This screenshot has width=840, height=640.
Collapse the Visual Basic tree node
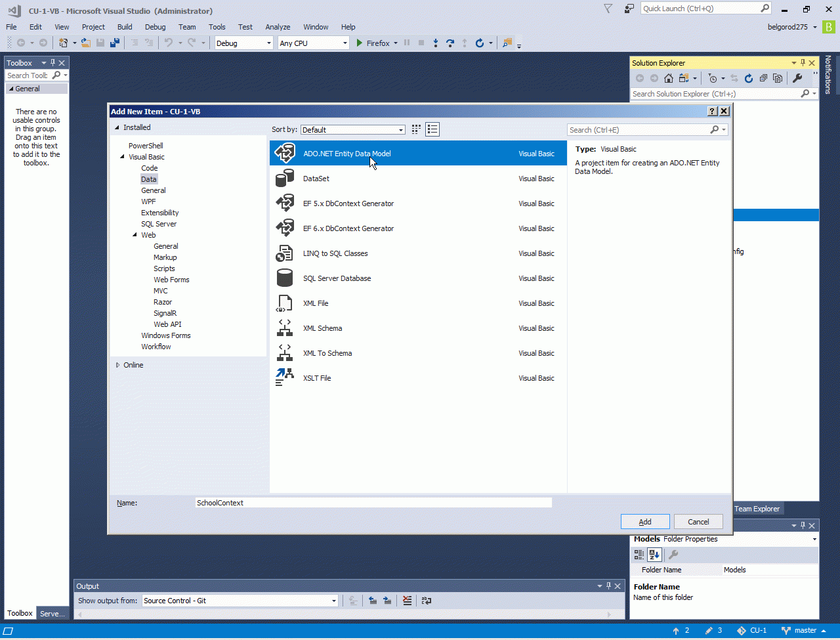122,157
